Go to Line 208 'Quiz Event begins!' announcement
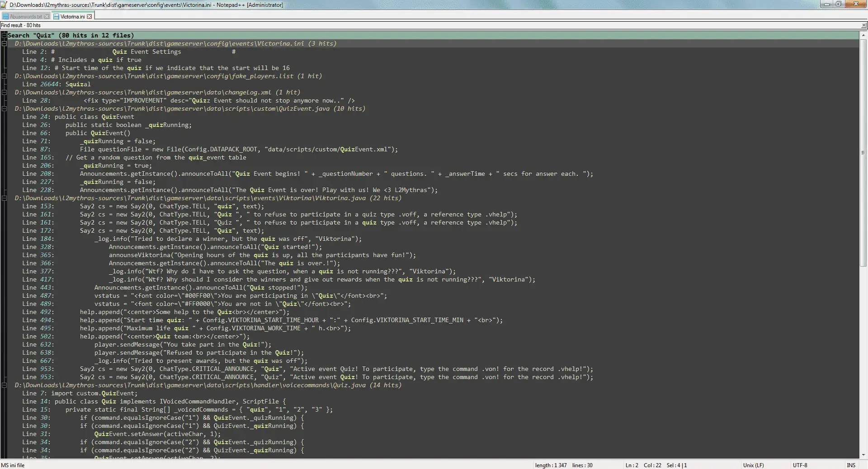The width and height of the screenshot is (868, 469). (x=308, y=174)
